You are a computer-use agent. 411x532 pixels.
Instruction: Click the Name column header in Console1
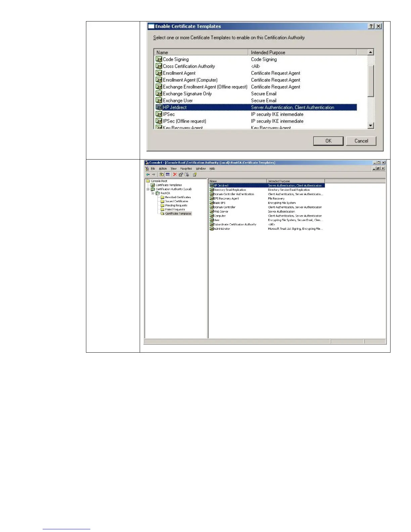click(237, 181)
